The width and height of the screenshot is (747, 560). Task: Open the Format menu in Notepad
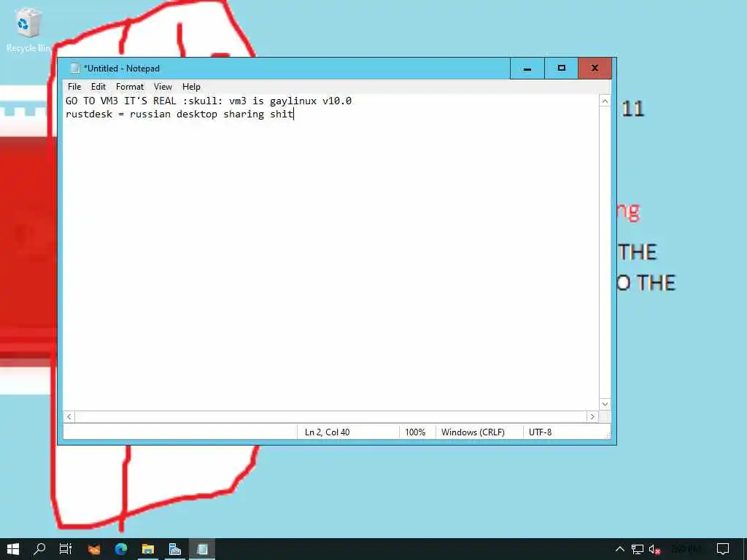tap(130, 87)
